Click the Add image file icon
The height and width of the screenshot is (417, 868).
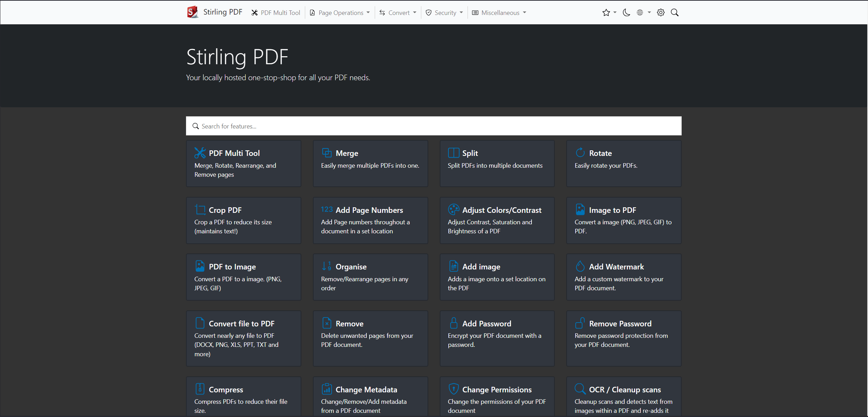pos(453,266)
